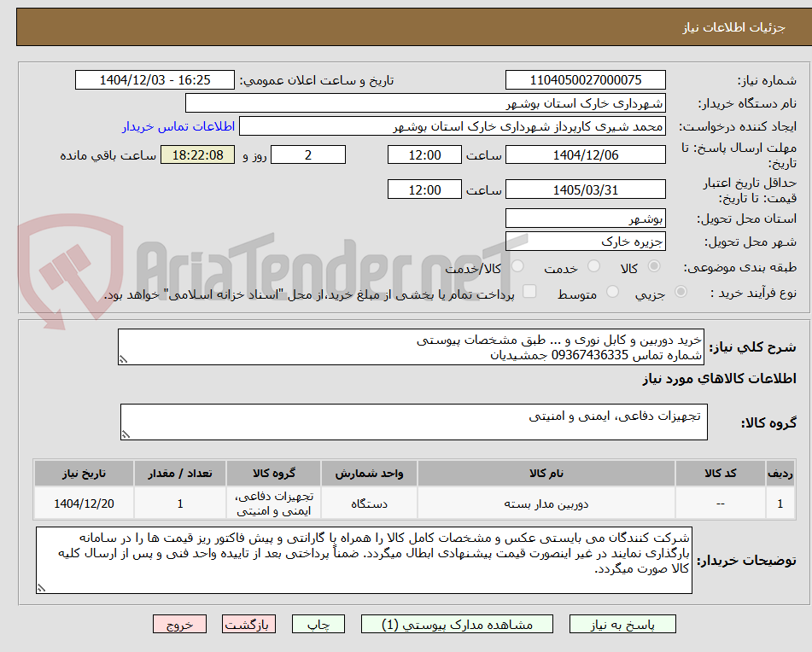812x652 pixels.
Task: Click the announcement date field 1404/12/03 - 16:25
Action: 155,80
